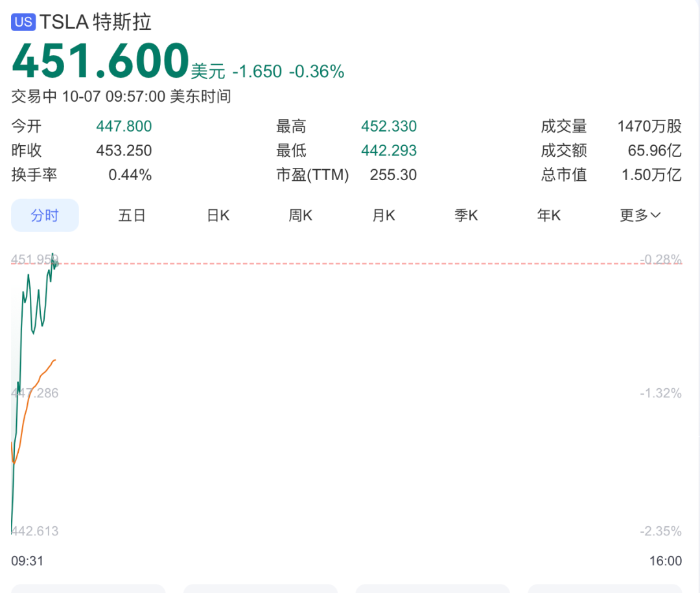Expand the 更多 dropdown menu
Image resolution: width=700 pixels, height=593 pixels.
(x=640, y=216)
